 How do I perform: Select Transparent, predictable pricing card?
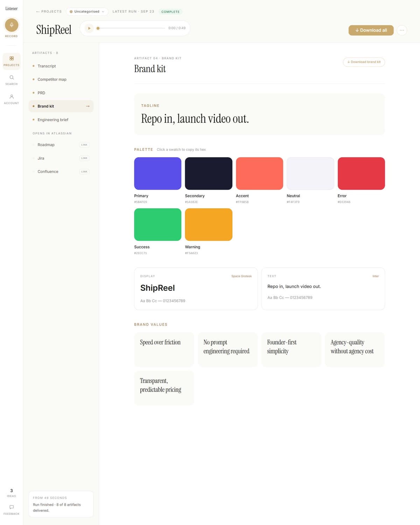164,388
